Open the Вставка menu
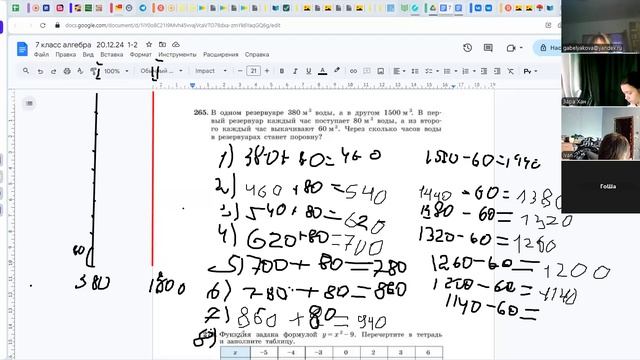 click(111, 54)
